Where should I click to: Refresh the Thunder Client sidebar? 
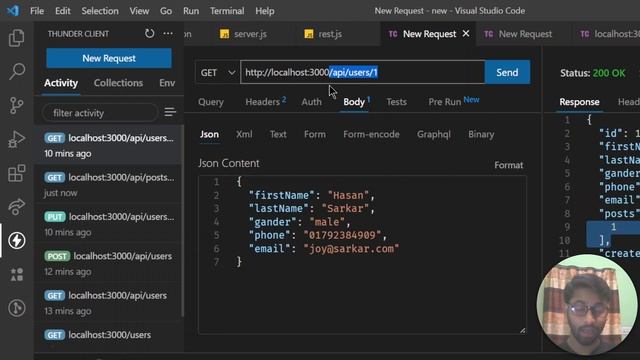point(149,33)
